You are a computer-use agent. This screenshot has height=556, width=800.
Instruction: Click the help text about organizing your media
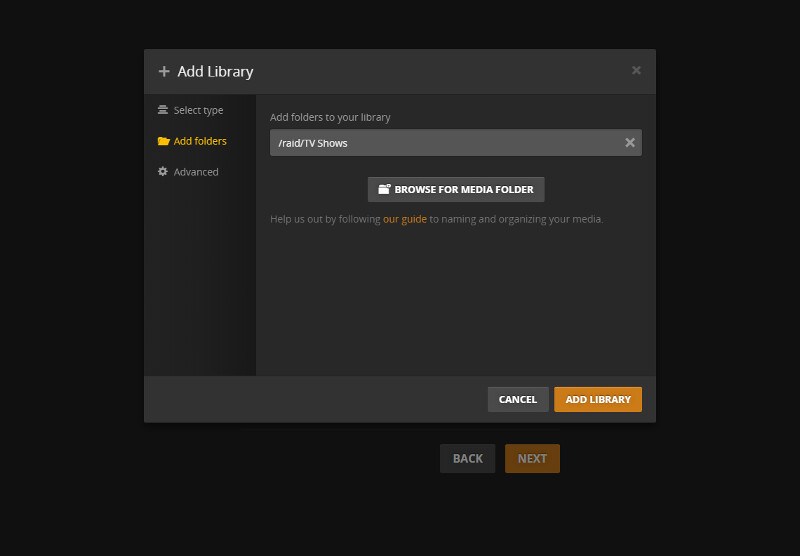pos(436,219)
